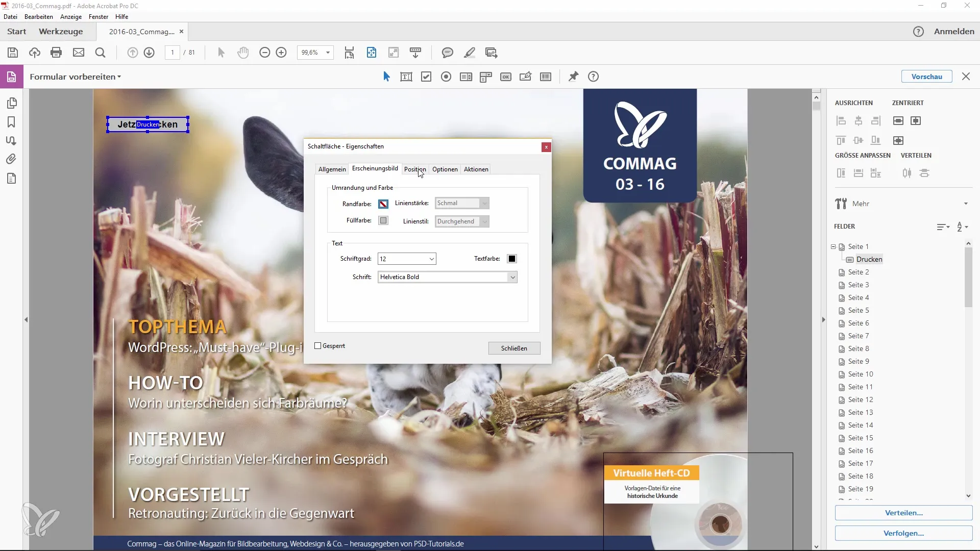Open the fields sort order dropdown

click(963, 227)
